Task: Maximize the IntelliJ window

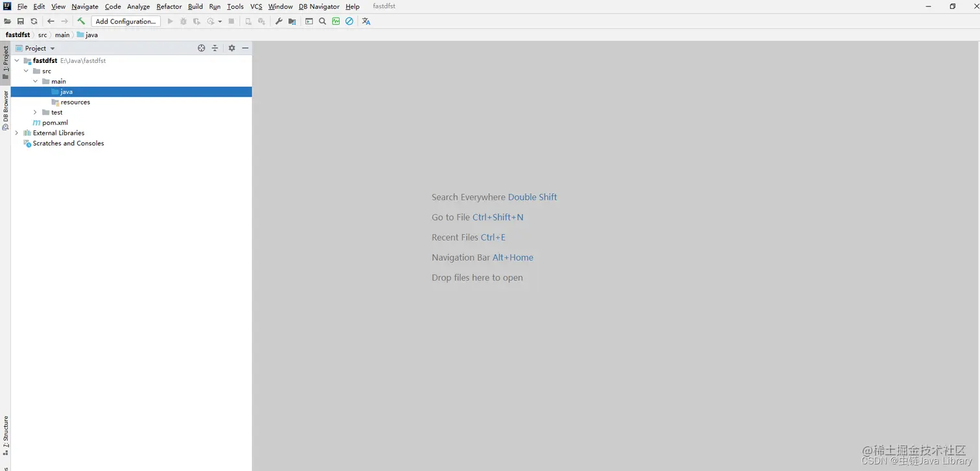Action: [953, 6]
